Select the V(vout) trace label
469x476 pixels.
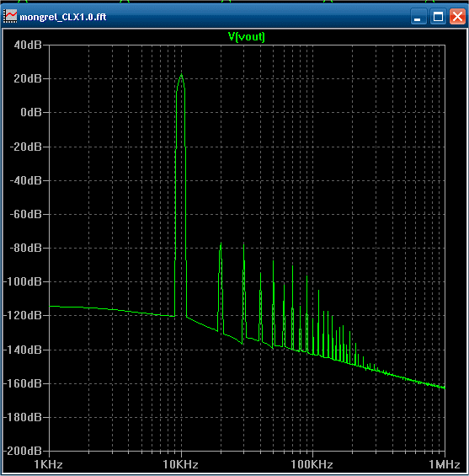pyautogui.click(x=247, y=37)
